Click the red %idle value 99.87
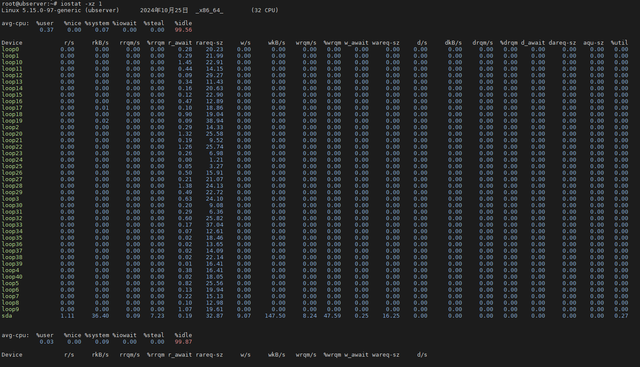Screen dimensions: 640x367 click(x=183, y=342)
